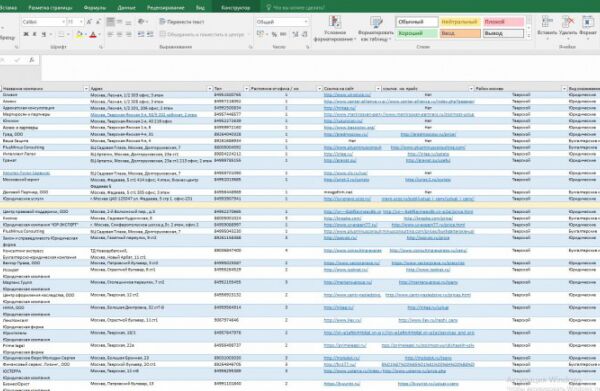Switch to the Рецензирование tab
Image resolution: width=600 pixels, height=391 pixels.
[166, 8]
